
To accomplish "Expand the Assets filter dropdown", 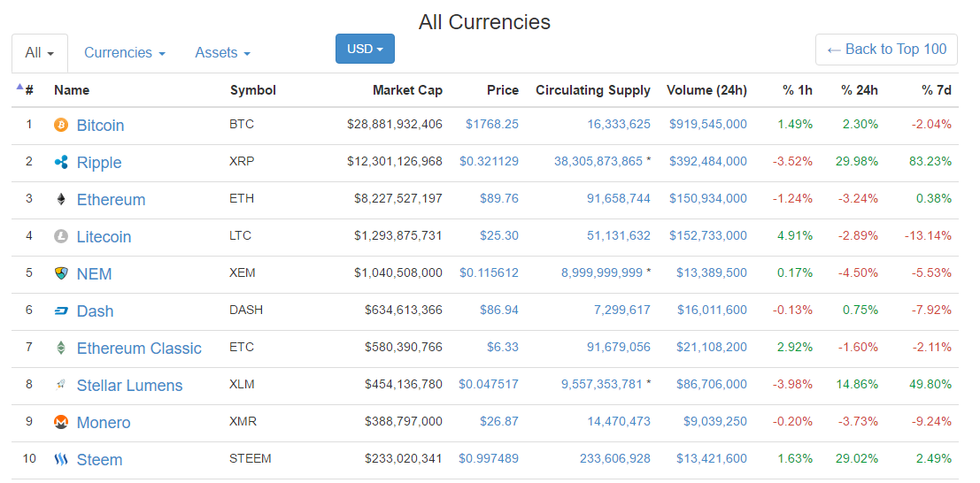I will [222, 53].
